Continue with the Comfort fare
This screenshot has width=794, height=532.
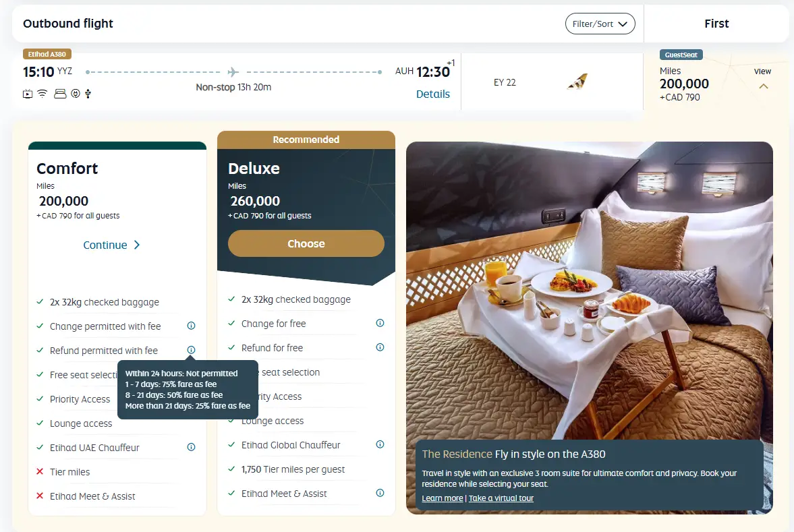(111, 245)
